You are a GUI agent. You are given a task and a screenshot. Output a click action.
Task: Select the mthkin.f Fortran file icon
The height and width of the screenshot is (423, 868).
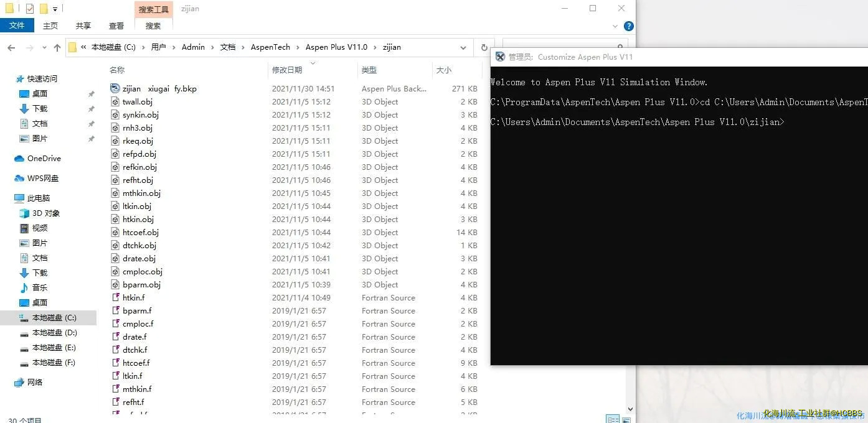pos(115,389)
